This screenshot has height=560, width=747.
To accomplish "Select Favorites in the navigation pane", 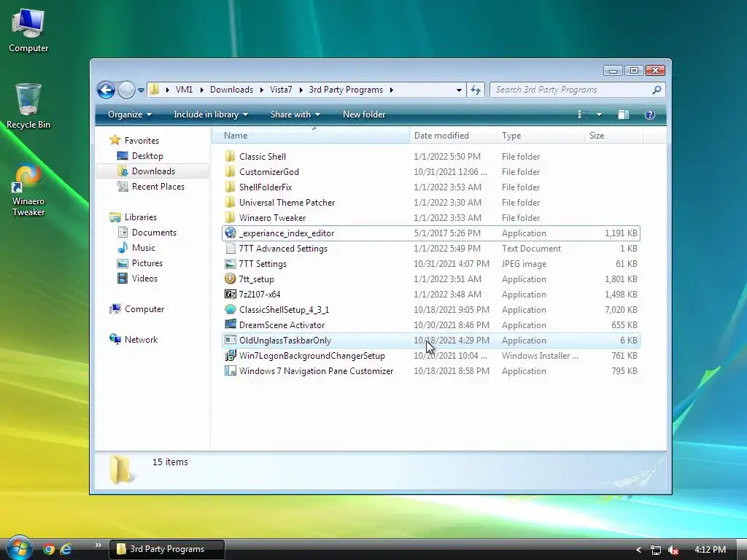I will coord(134,141).
